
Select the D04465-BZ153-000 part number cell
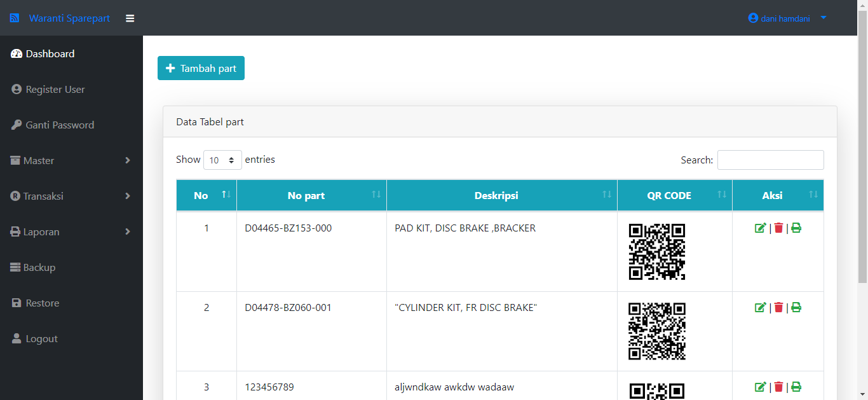[x=311, y=252]
